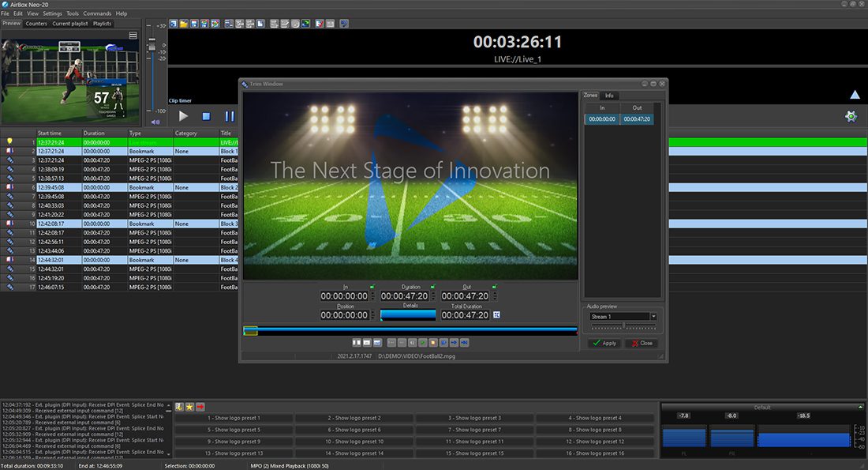Image resolution: width=868 pixels, height=470 pixels.
Task: Click the TC timecode icon beside Total Duration
Action: click(x=496, y=314)
